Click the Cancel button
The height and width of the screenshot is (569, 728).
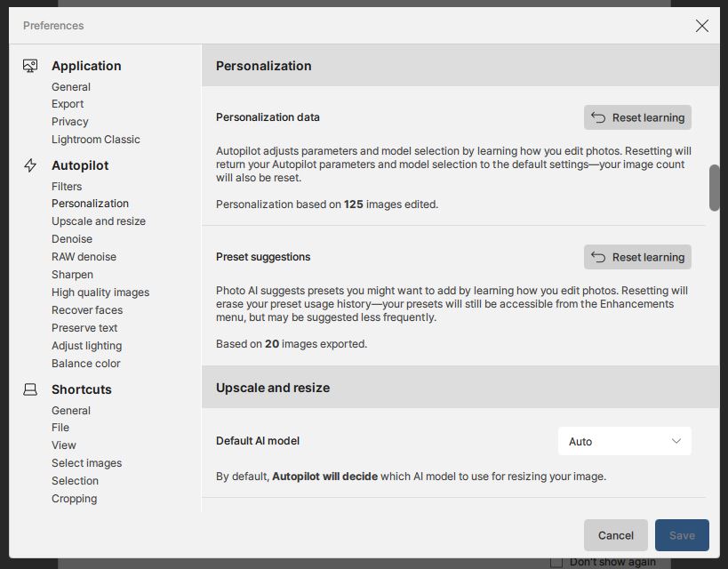[x=615, y=535]
